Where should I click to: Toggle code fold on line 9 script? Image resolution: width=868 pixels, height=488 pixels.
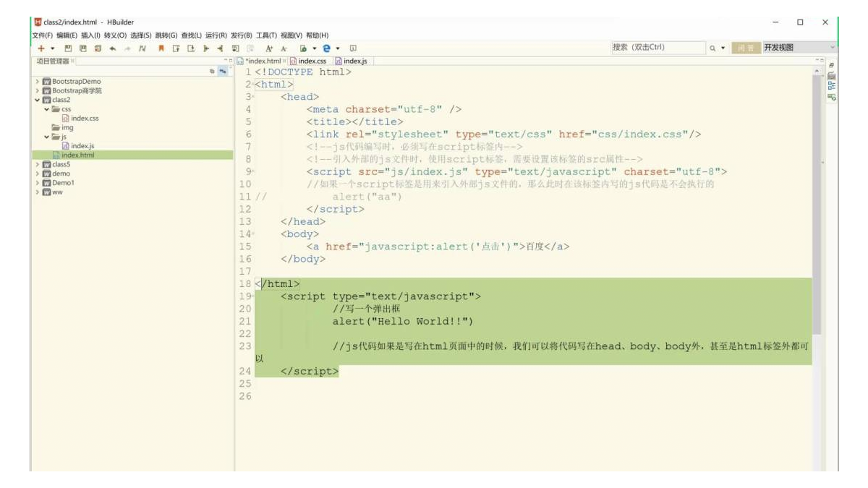(252, 171)
